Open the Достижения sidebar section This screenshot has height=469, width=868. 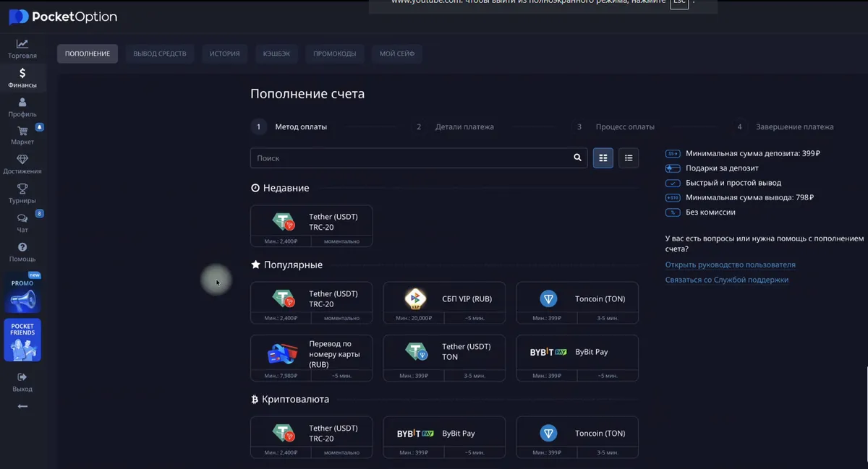(x=22, y=165)
